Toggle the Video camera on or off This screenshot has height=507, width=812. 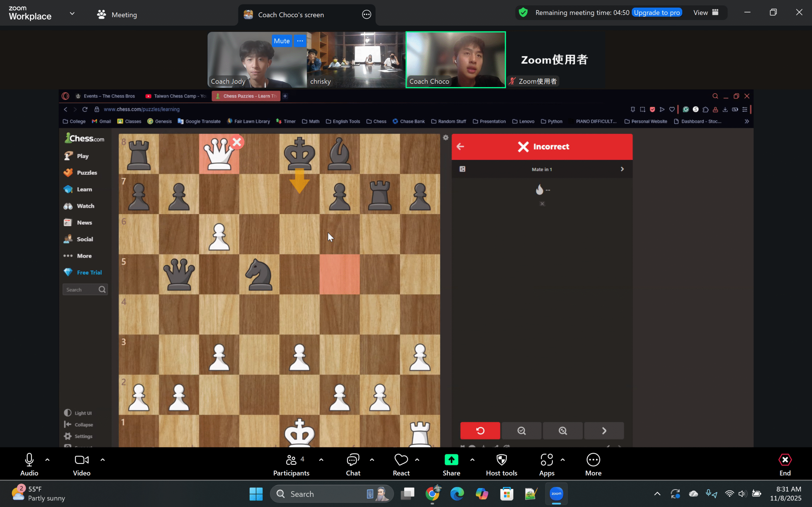(x=82, y=460)
